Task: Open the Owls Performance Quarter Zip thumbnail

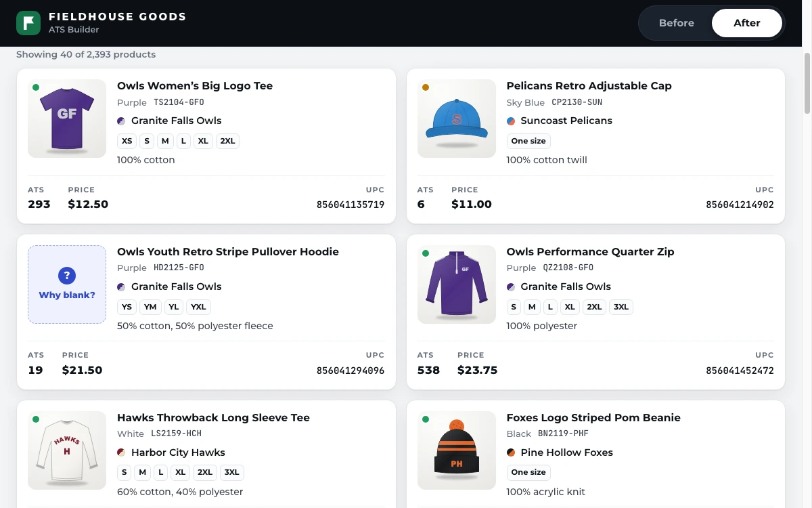Action: click(457, 284)
